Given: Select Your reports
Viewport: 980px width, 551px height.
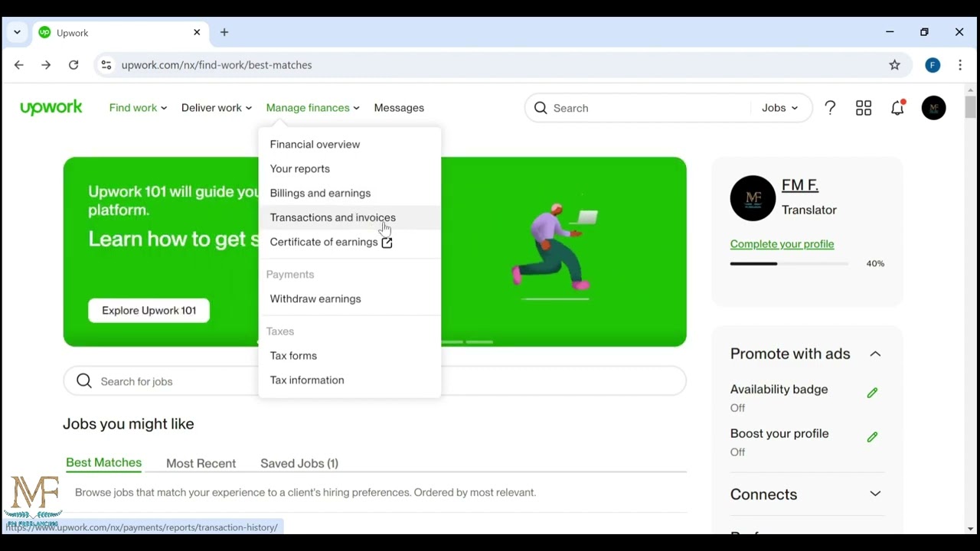Looking at the screenshot, I should pos(350,168).
